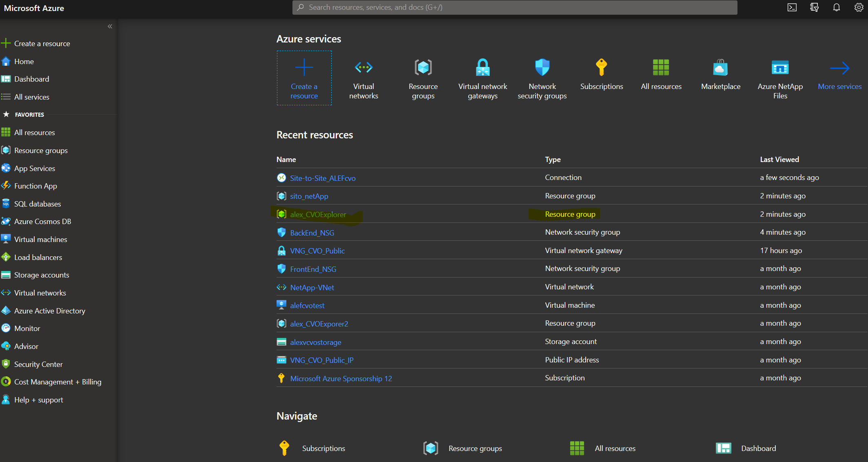This screenshot has height=462, width=868.
Task: Click Advisor icon in sidebar
Action: point(6,346)
